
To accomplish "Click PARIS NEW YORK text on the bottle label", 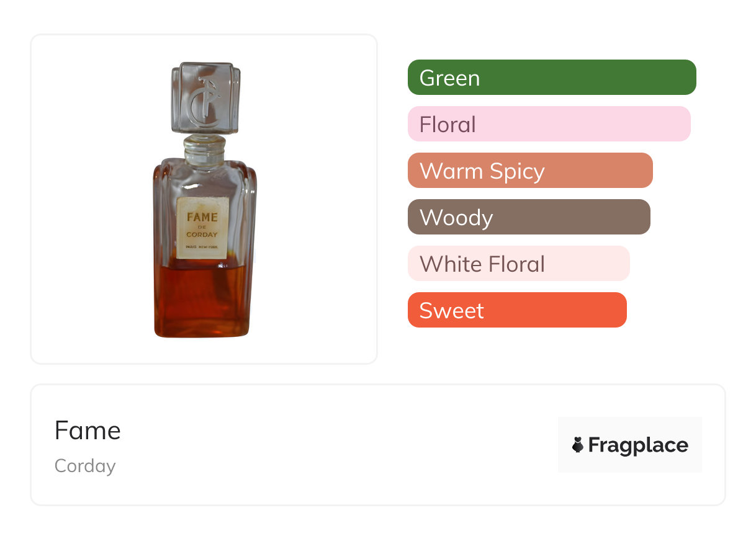I will point(202,248).
